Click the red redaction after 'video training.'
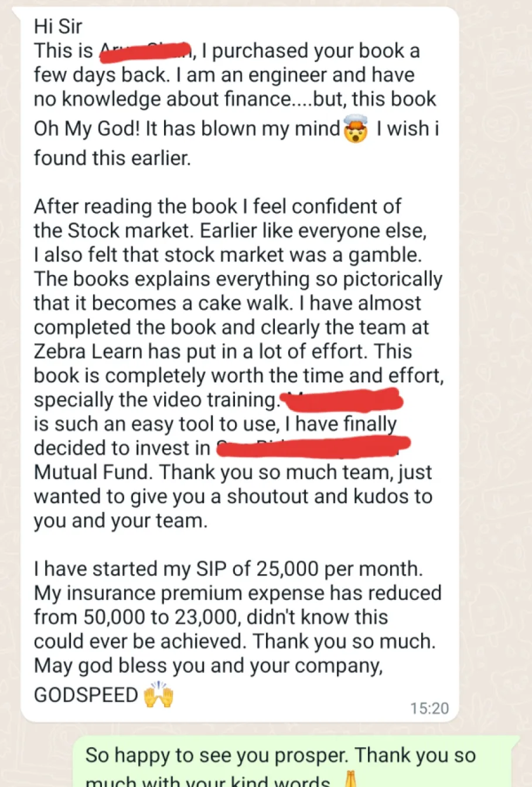Viewport: 532px width, 787px height. [x=342, y=401]
